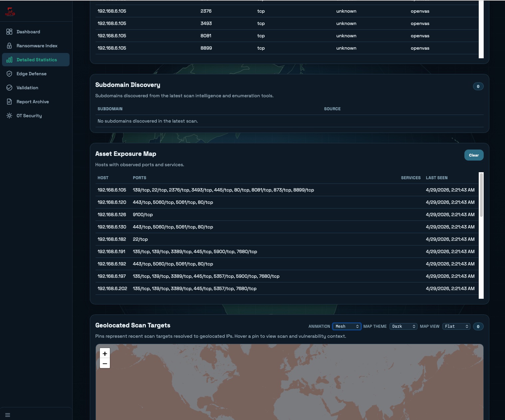Image resolution: width=505 pixels, height=420 pixels.
Task: Zoom out on the map with minus button
Action: click(x=105, y=363)
